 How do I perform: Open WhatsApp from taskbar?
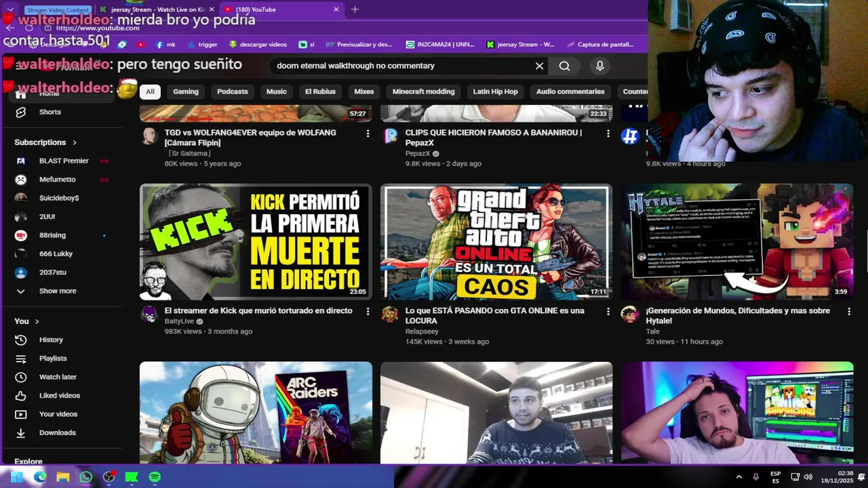[86, 477]
